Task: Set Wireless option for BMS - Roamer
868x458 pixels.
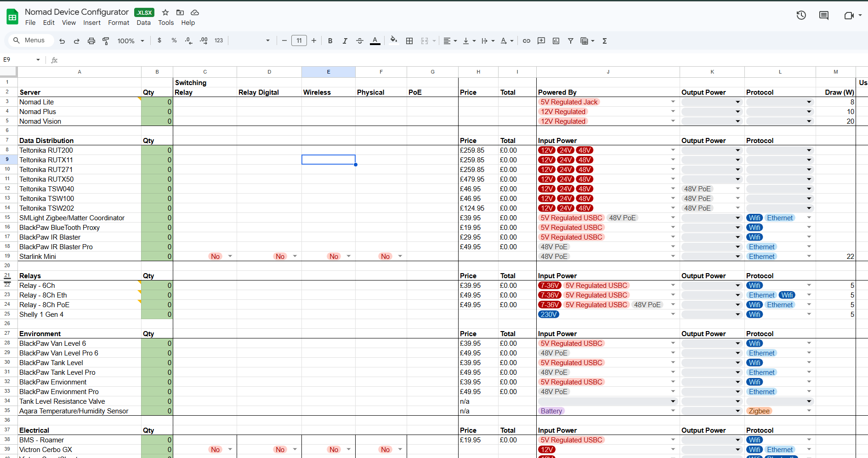Action: (x=328, y=440)
